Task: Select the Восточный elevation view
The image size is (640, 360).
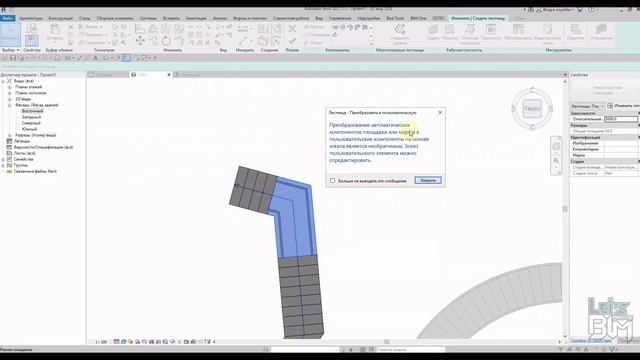Action: pyautogui.click(x=32, y=111)
